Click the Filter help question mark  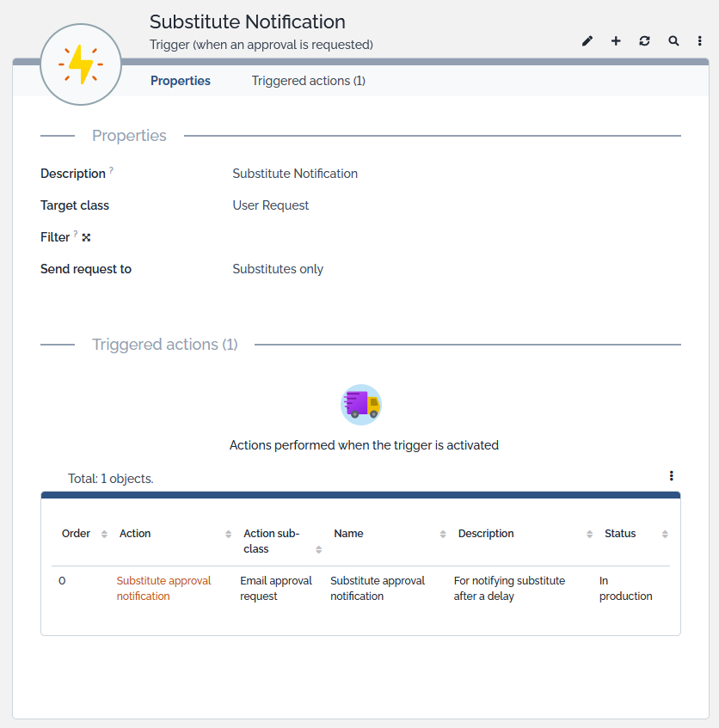click(x=76, y=234)
